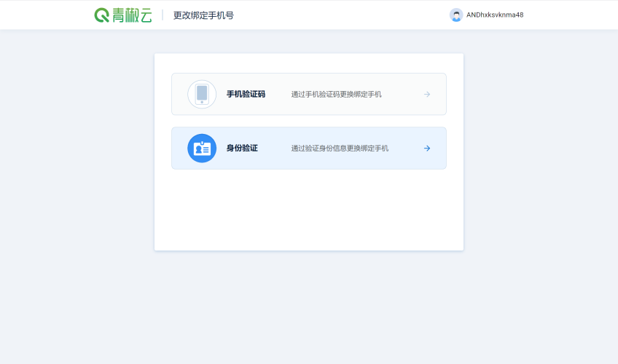Open the ANDhxksvknma48 account name

click(495, 15)
